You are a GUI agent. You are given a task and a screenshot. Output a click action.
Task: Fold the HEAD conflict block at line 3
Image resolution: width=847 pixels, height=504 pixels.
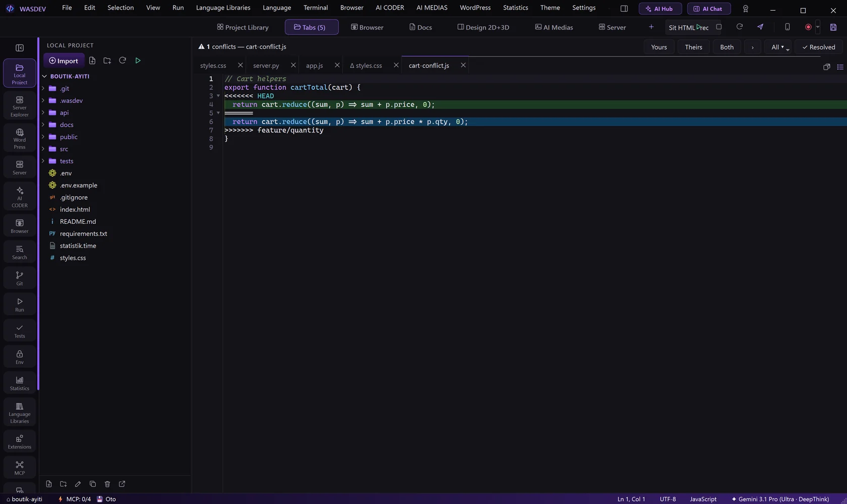(x=218, y=96)
